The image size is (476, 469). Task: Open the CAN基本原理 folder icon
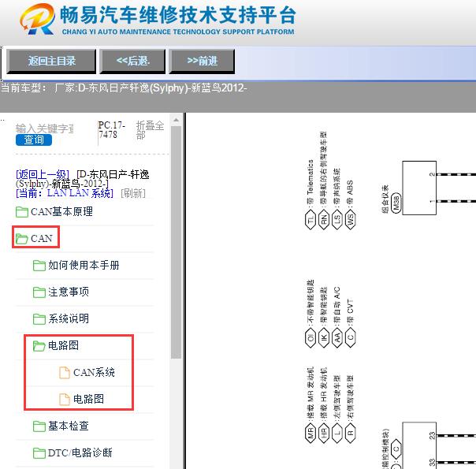[22, 212]
